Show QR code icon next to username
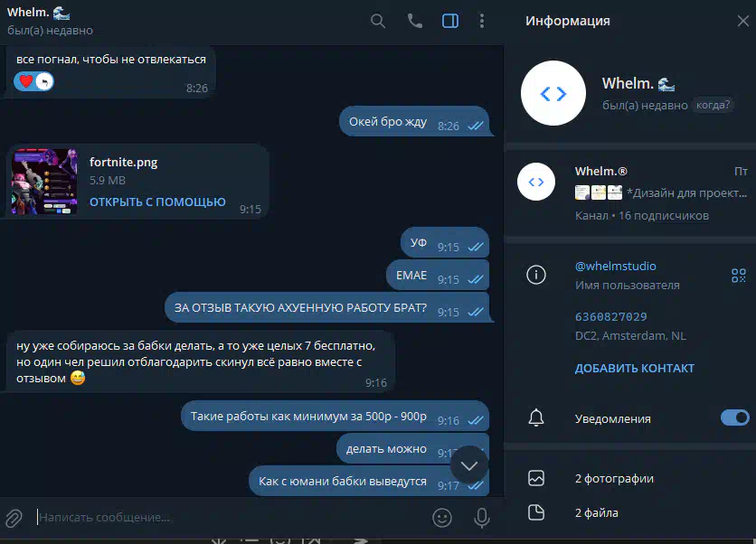Image resolution: width=756 pixels, height=544 pixels. pos(739,276)
